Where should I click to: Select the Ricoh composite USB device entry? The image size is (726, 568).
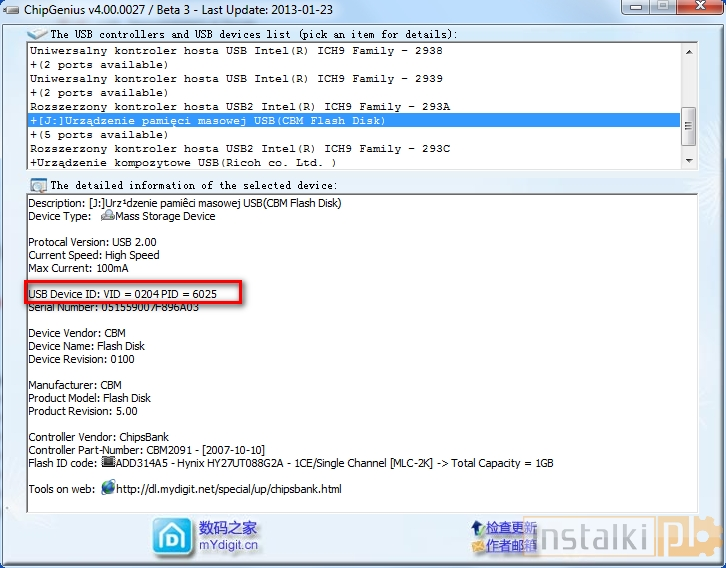pos(183,162)
